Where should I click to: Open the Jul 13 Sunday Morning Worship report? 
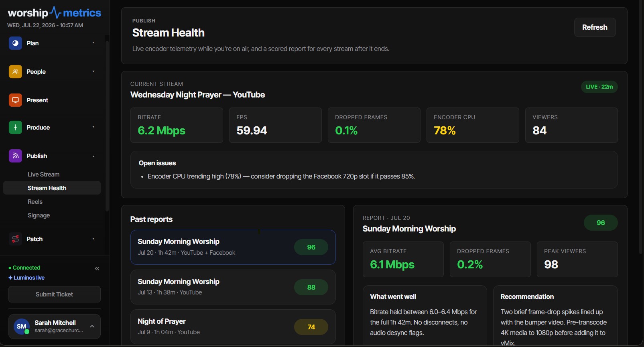point(233,287)
